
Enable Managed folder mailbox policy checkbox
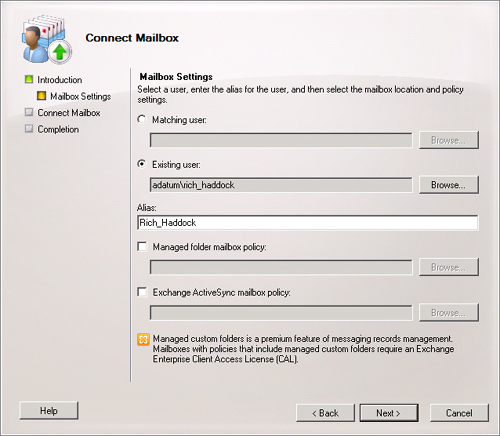(142, 247)
